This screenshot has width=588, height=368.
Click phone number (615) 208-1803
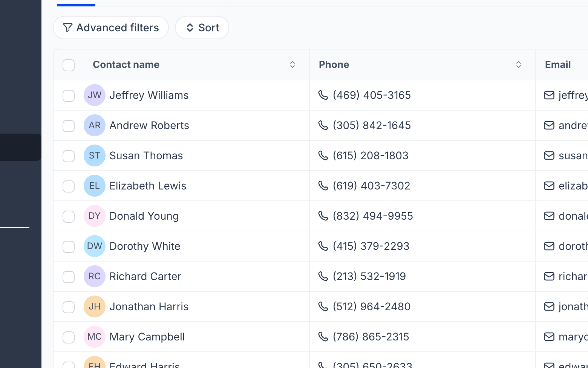click(371, 156)
